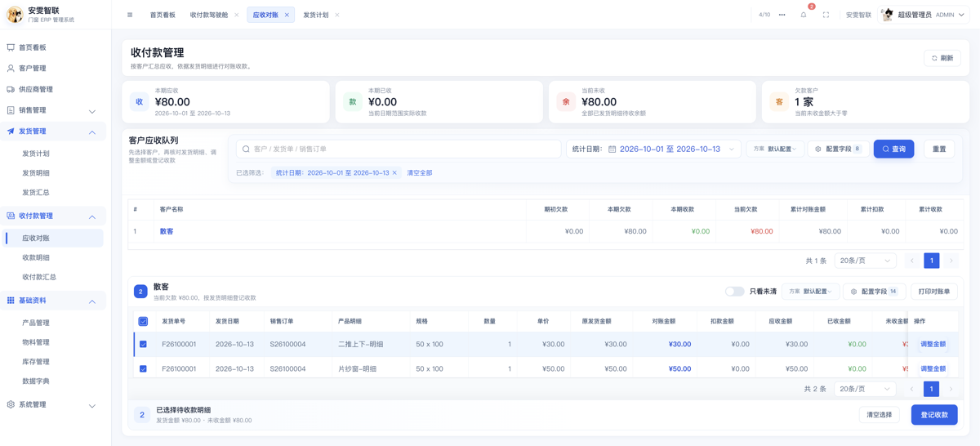This screenshot has width=980, height=446.
Task: Close the 发货计划 tab
Action: 337,15
